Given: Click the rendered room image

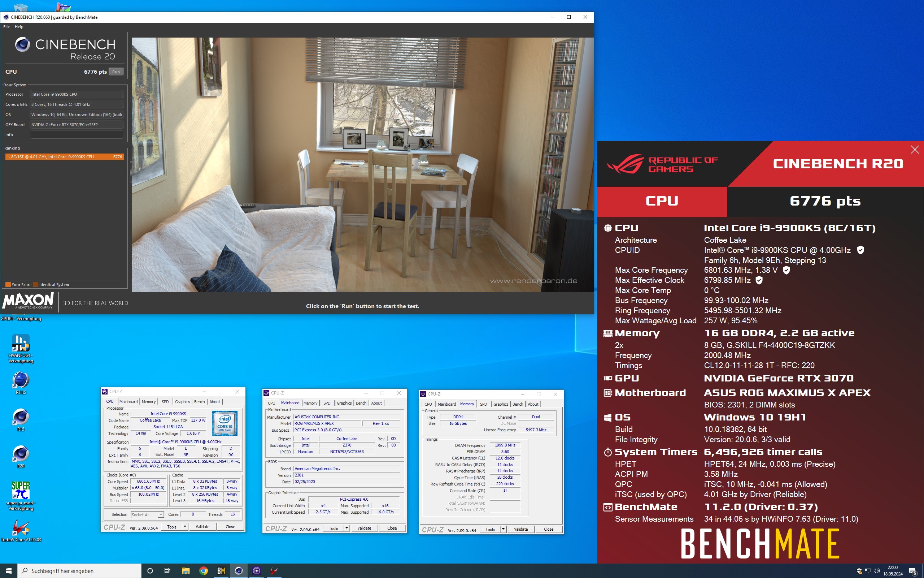Looking at the screenshot, I should click(362, 164).
